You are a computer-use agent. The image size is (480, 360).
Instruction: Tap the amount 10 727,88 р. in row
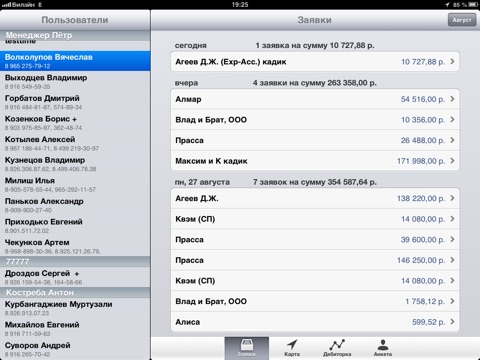point(423,62)
